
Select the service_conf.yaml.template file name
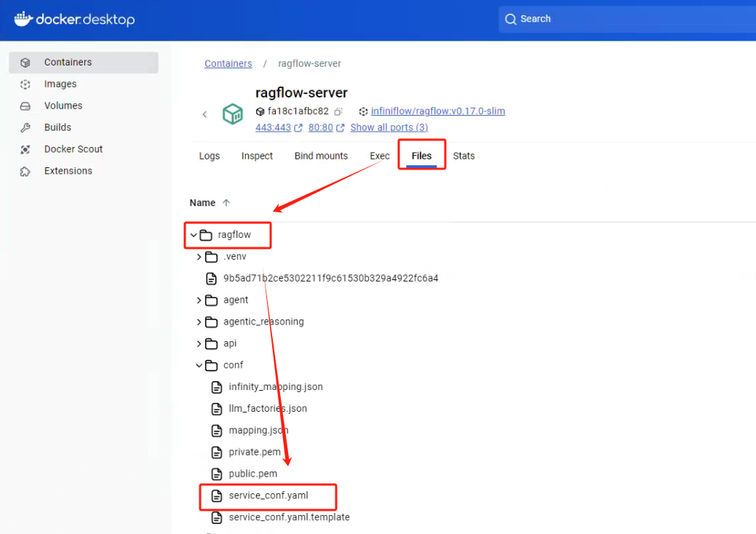point(290,517)
